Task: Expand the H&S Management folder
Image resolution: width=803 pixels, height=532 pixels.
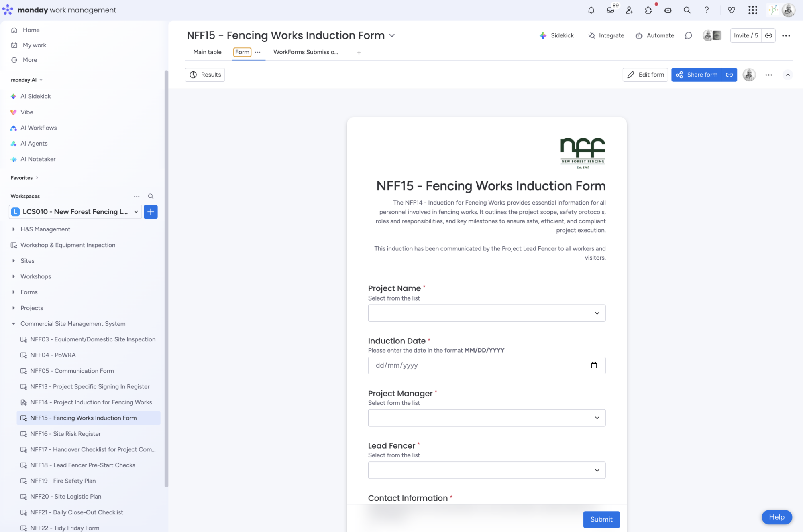Action: point(14,229)
